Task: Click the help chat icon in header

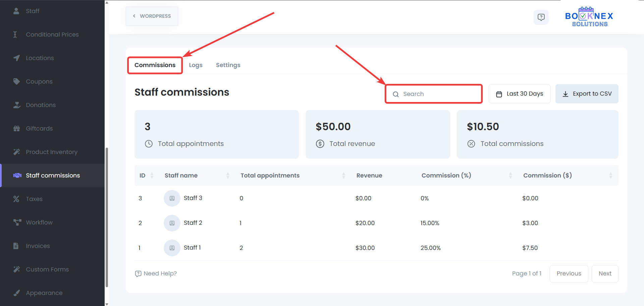Action: tap(541, 17)
